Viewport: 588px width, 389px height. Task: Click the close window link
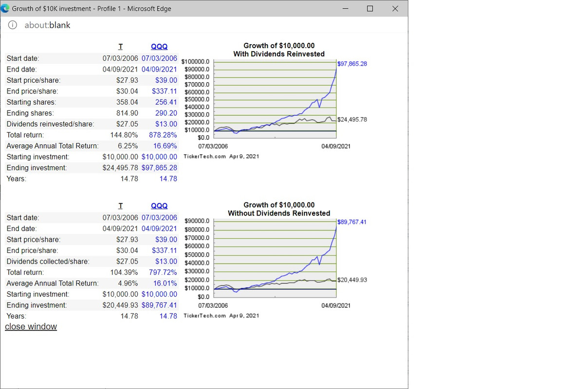(x=31, y=326)
